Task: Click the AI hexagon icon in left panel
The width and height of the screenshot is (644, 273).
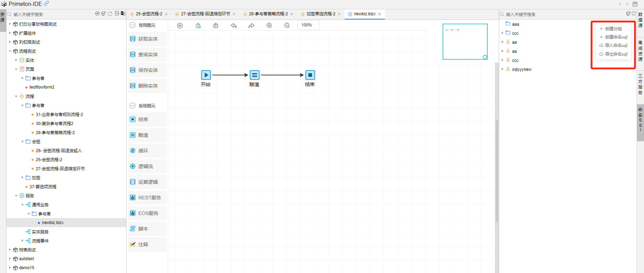Action: pyautogui.click(x=98, y=14)
